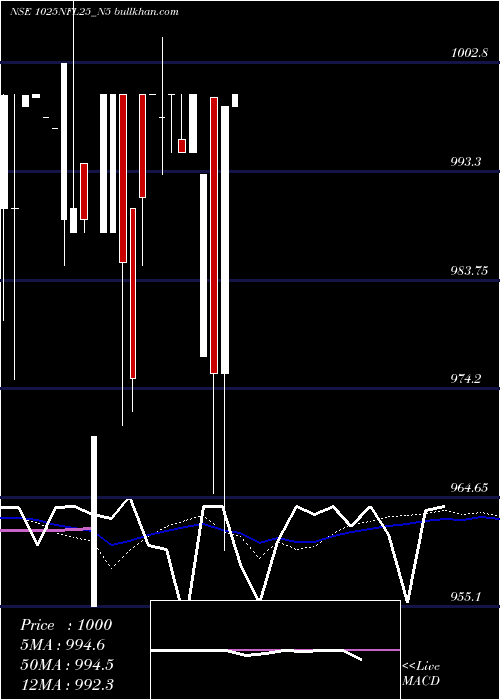The height and width of the screenshot is (700, 500).
Task: Click the 1002.8 price axis label
Action: tap(469, 53)
